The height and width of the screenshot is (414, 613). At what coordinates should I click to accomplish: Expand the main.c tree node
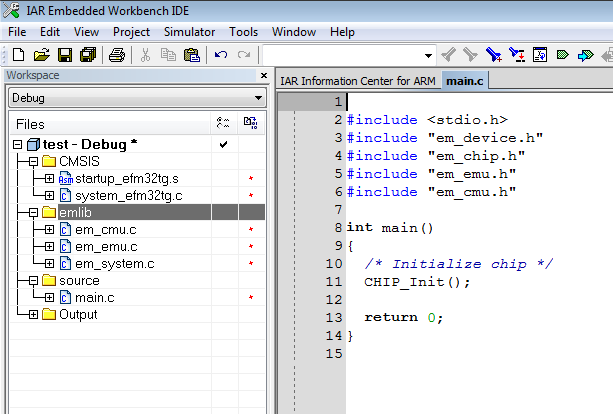pyautogui.click(x=49, y=298)
